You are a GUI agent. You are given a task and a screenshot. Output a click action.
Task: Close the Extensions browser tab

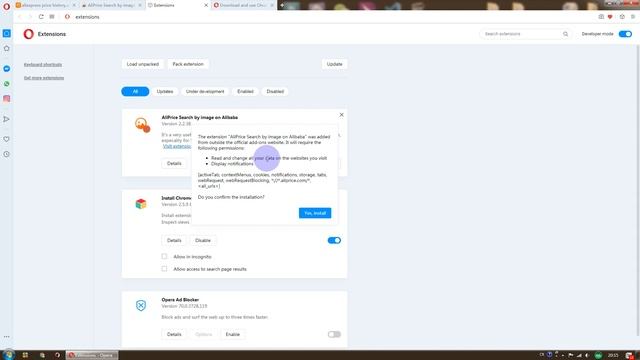(206, 5)
